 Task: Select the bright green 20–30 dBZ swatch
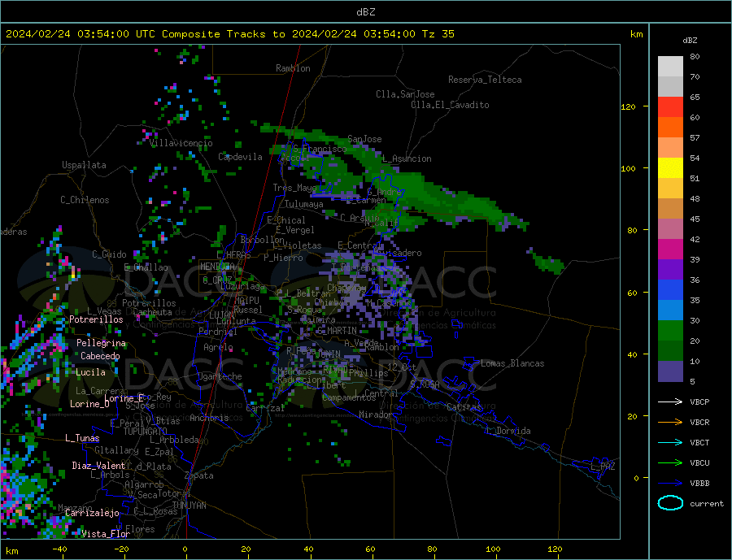click(x=670, y=331)
